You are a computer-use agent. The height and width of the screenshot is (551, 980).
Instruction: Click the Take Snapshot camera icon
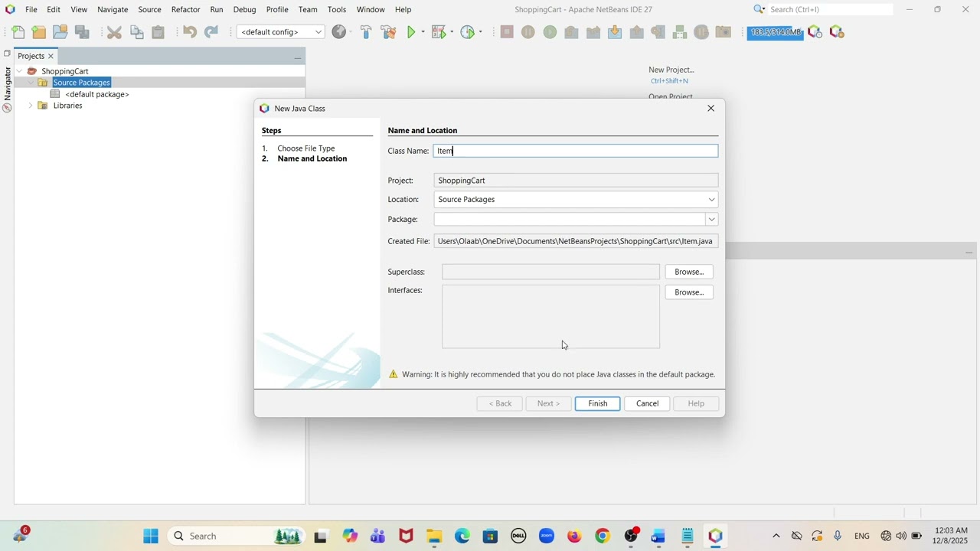[724, 32]
